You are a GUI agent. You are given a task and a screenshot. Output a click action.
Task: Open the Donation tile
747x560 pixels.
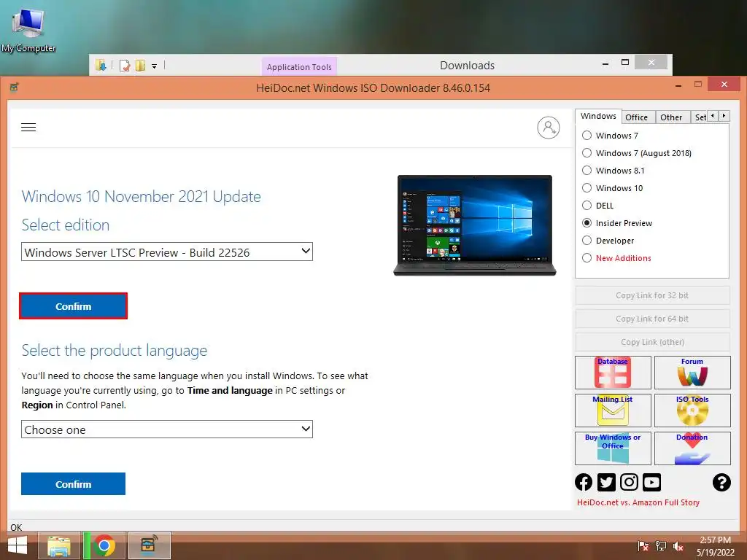coord(692,448)
